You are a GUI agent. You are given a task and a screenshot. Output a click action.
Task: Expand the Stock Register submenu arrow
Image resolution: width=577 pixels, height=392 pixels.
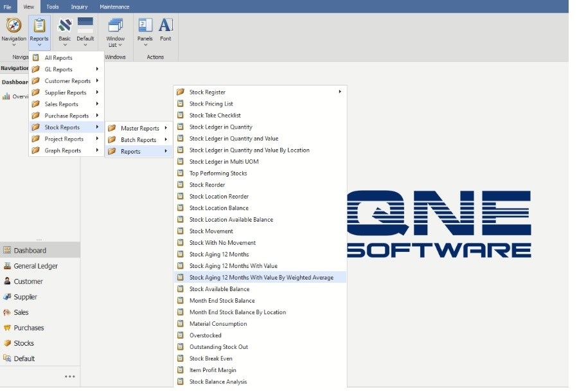point(340,92)
